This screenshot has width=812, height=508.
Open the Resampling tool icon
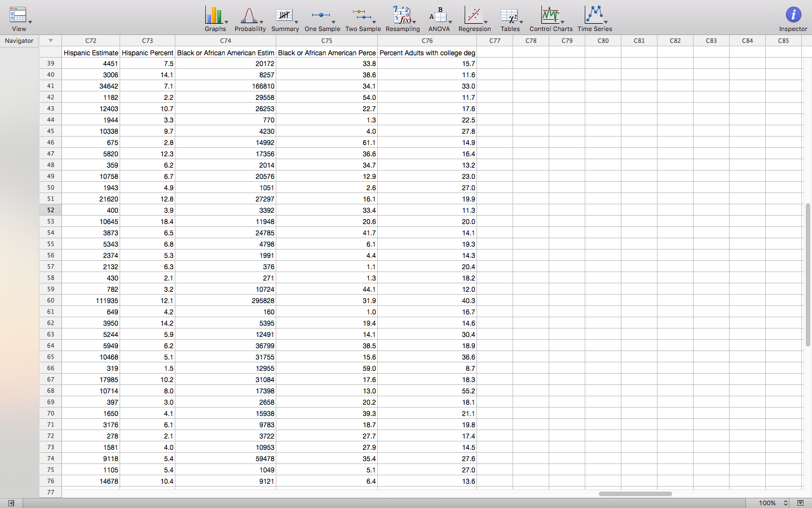[x=401, y=15]
